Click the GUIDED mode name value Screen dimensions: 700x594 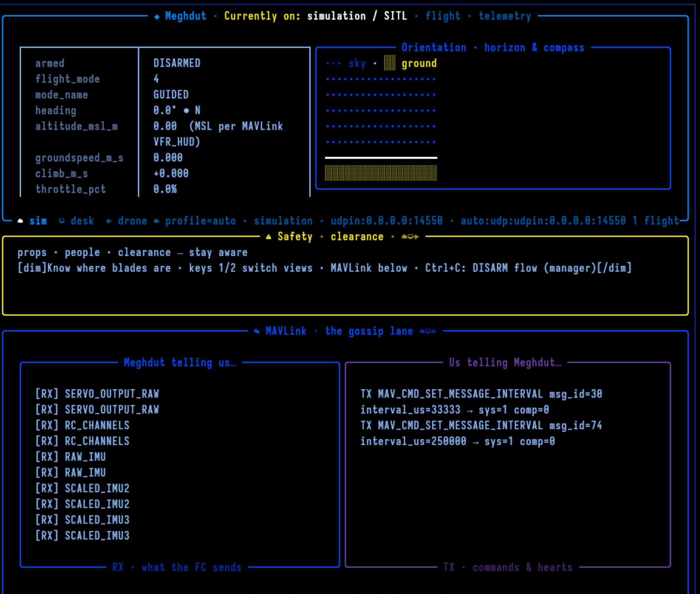pyautogui.click(x=171, y=95)
